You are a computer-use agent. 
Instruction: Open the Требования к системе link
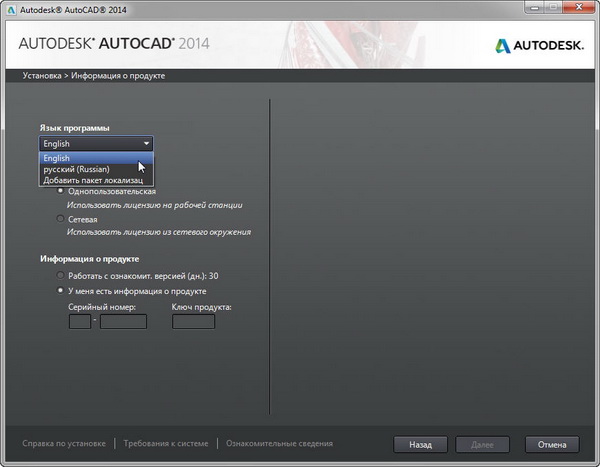coord(166,443)
